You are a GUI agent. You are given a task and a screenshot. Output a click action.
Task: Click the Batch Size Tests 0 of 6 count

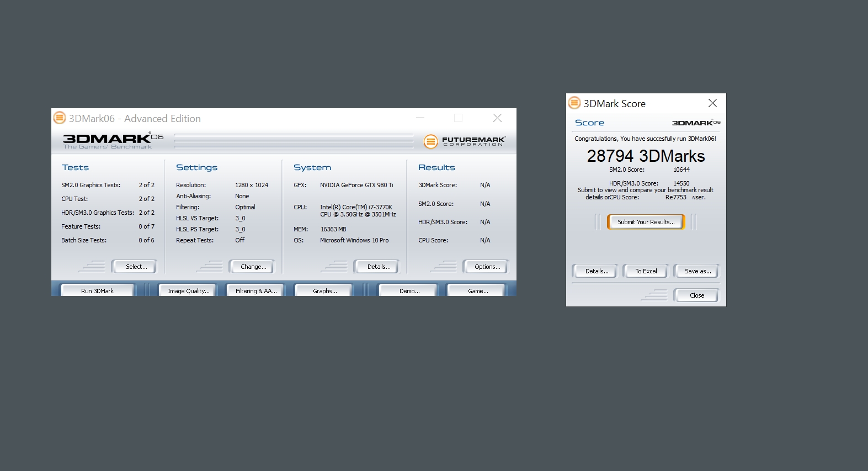146,240
